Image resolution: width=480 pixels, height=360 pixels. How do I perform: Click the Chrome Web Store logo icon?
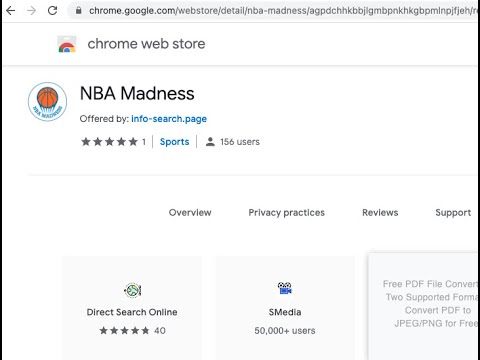[x=67, y=44]
